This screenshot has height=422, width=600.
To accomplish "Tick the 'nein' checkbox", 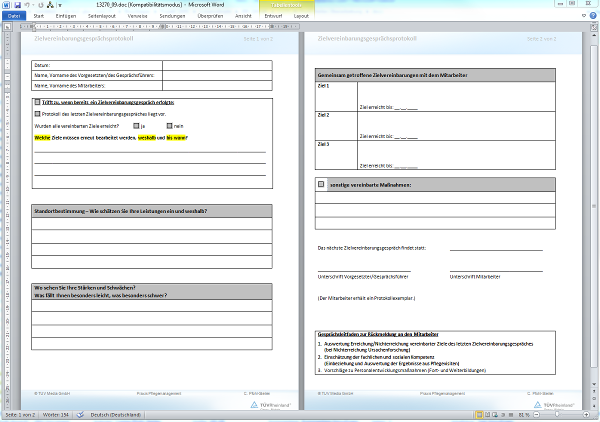I will pos(169,126).
